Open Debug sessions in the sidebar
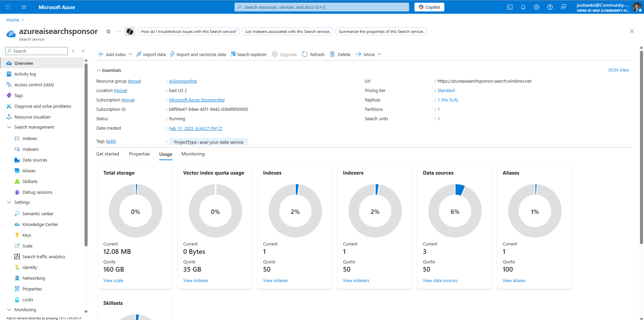 [x=37, y=192]
